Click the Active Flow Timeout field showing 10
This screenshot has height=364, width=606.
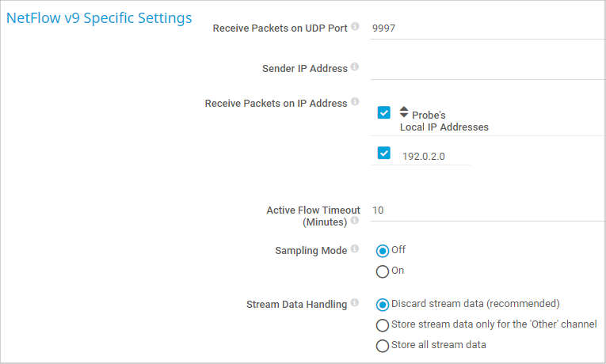483,210
